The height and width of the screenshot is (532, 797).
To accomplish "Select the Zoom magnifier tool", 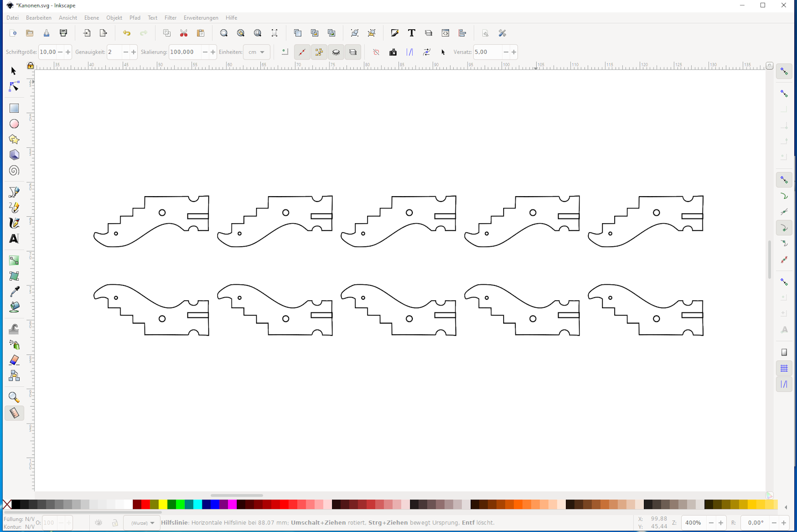I will [x=14, y=397].
